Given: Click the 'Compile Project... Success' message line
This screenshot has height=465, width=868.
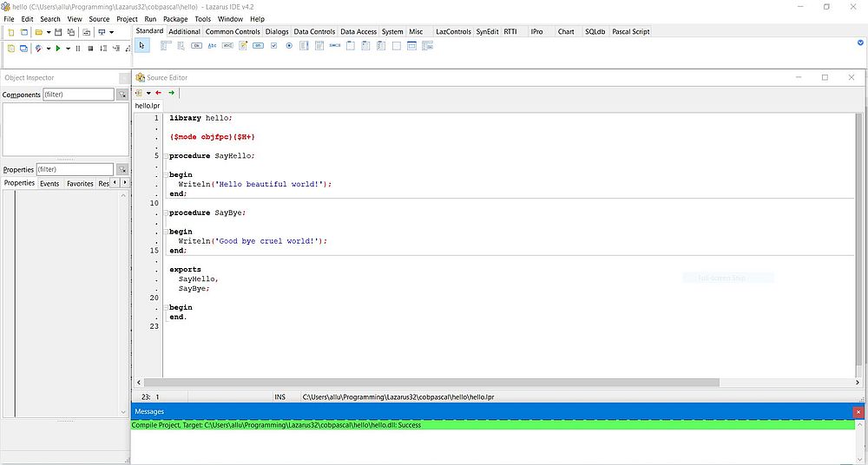Looking at the screenshot, I should 492,425.
